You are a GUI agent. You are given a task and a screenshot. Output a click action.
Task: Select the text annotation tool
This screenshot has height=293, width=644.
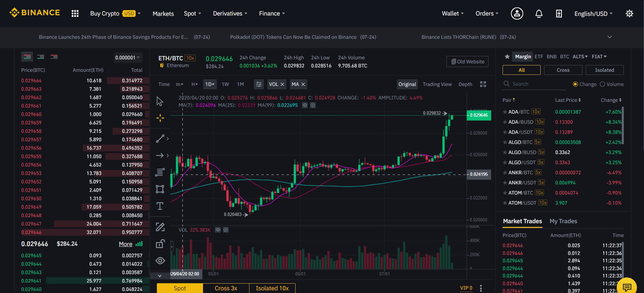coord(160,206)
